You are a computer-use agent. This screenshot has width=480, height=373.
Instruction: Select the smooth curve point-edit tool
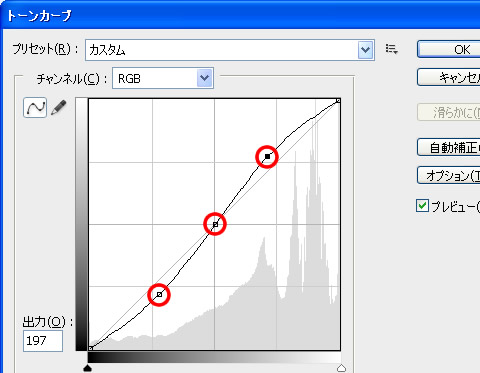[35, 108]
